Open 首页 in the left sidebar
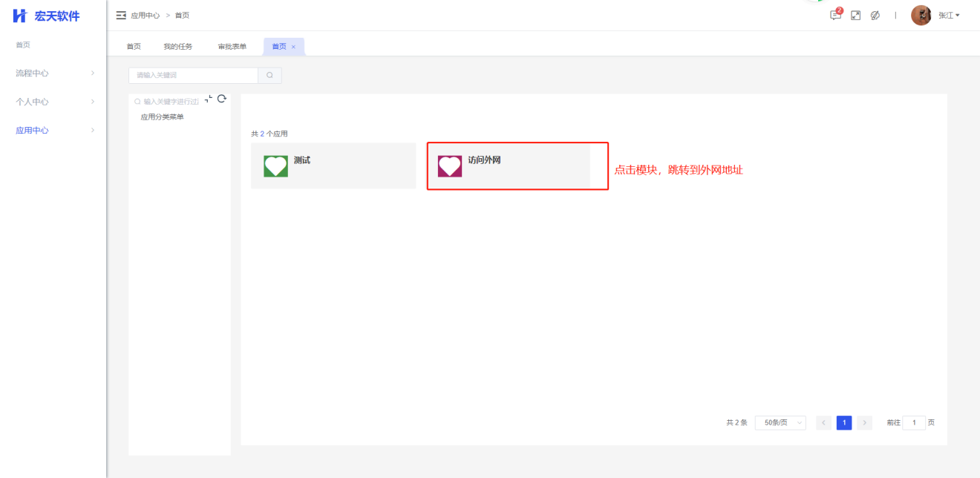The height and width of the screenshot is (478, 980). coord(23,45)
